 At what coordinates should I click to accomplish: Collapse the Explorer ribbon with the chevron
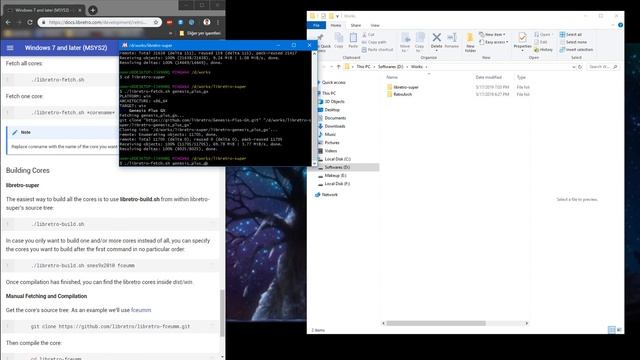click(x=613, y=25)
